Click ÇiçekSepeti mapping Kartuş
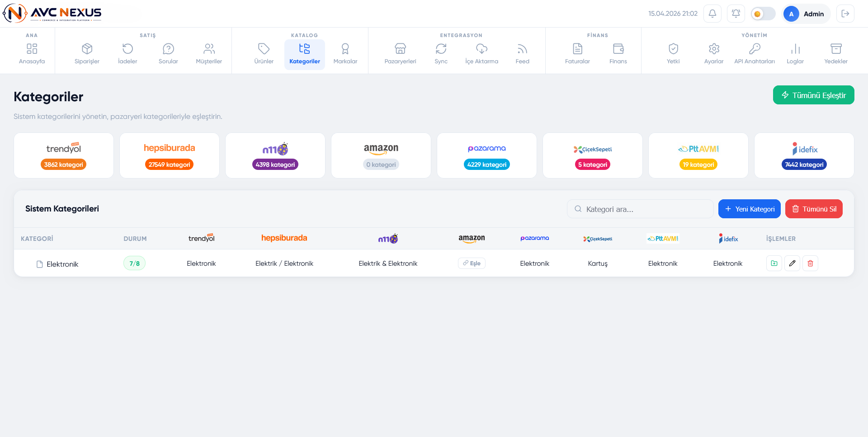 pos(598,263)
